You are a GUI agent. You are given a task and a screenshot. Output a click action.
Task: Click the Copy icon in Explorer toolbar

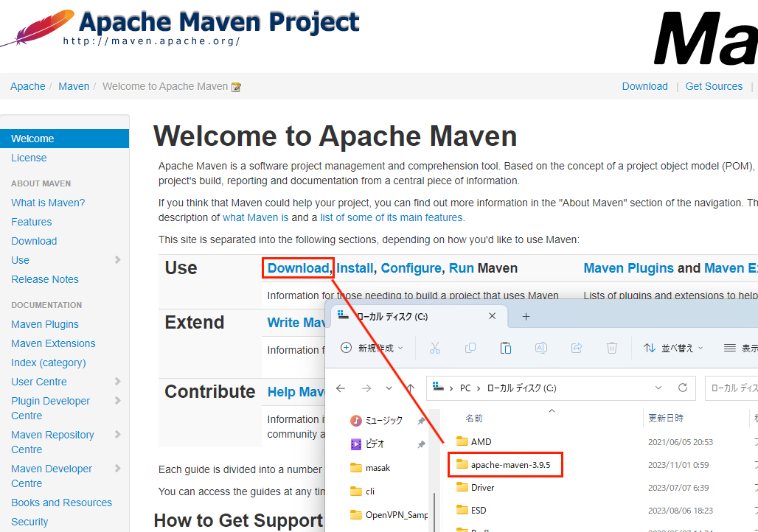pyautogui.click(x=470, y=348)
